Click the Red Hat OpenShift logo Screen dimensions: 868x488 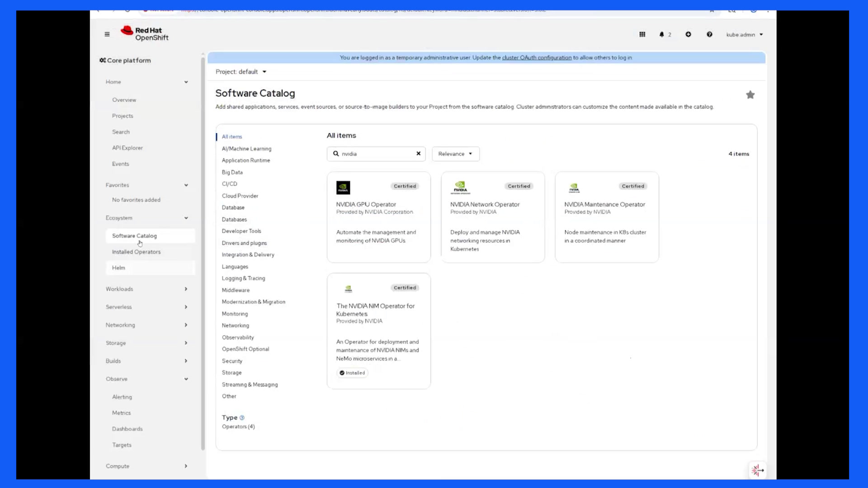145,34
